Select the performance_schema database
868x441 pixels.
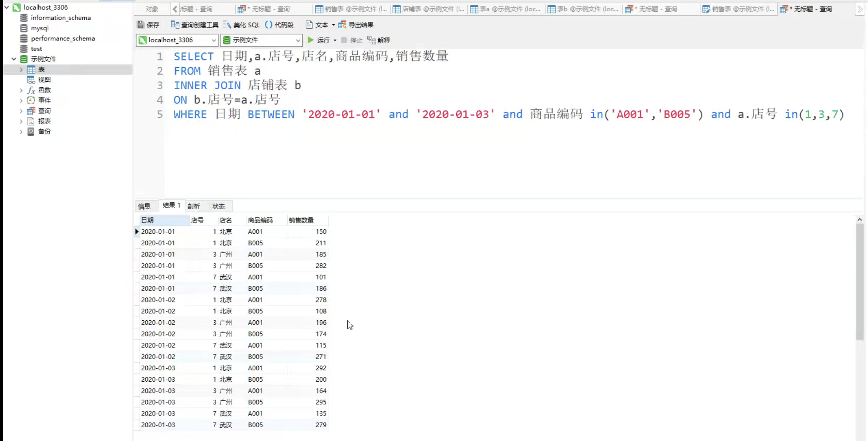pyautogui.click(x=63, y=38)
